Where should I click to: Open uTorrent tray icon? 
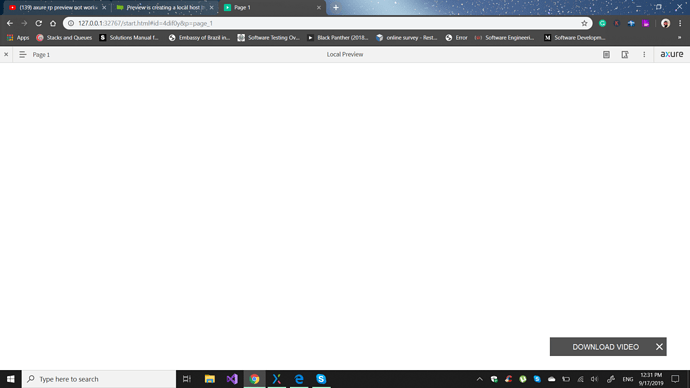pos(523,379)
